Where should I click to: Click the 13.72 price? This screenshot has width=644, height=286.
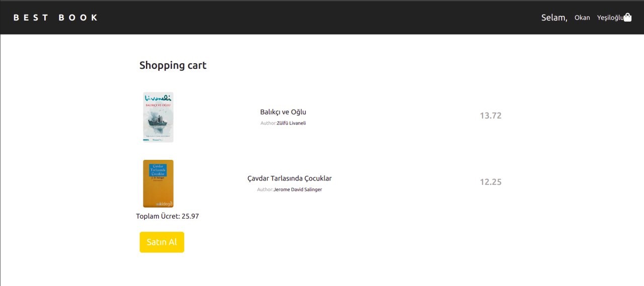(491, 116)
